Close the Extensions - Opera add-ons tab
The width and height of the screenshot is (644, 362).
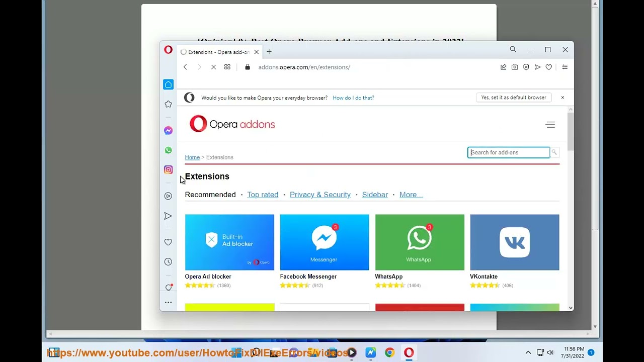[x=257, y=52]
